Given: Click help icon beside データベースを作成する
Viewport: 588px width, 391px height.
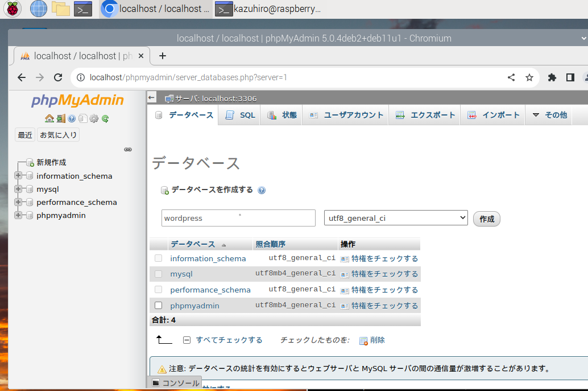Looking at the screenshot, I should click(262, 191).
